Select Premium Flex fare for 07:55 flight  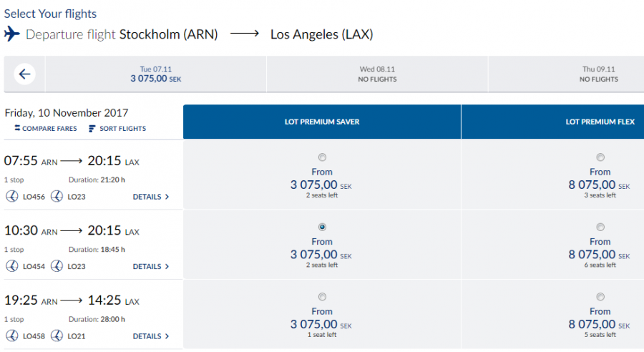[600, 157]
